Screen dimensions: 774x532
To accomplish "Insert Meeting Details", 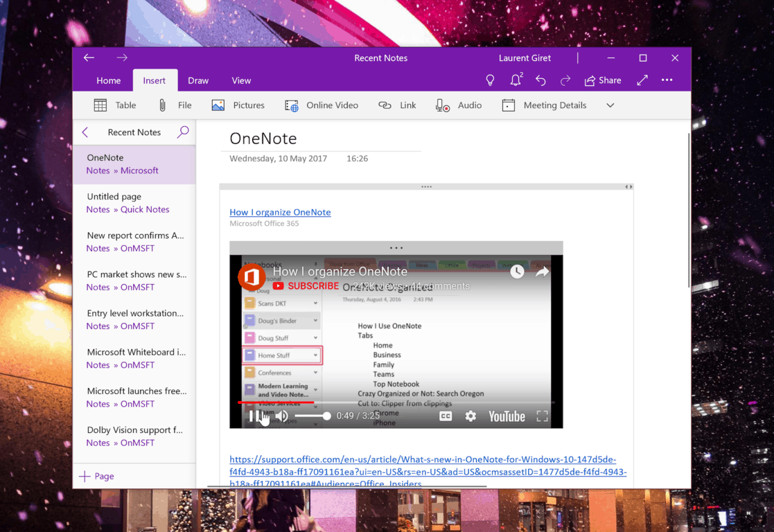I will pyautogui.click(x=544, y=105).
